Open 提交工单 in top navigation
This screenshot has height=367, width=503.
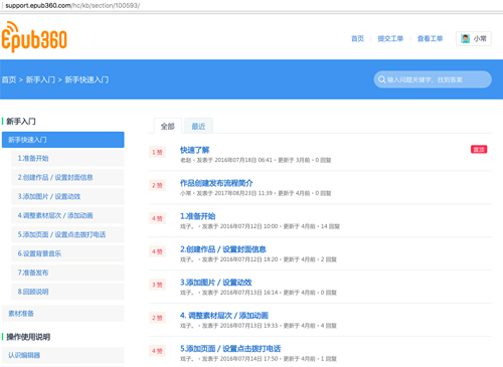click(x=390, y=39)
